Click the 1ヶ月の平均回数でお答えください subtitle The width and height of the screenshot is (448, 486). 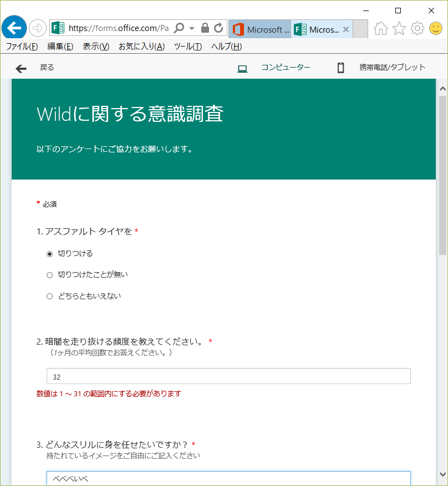[x=111, y=352]
